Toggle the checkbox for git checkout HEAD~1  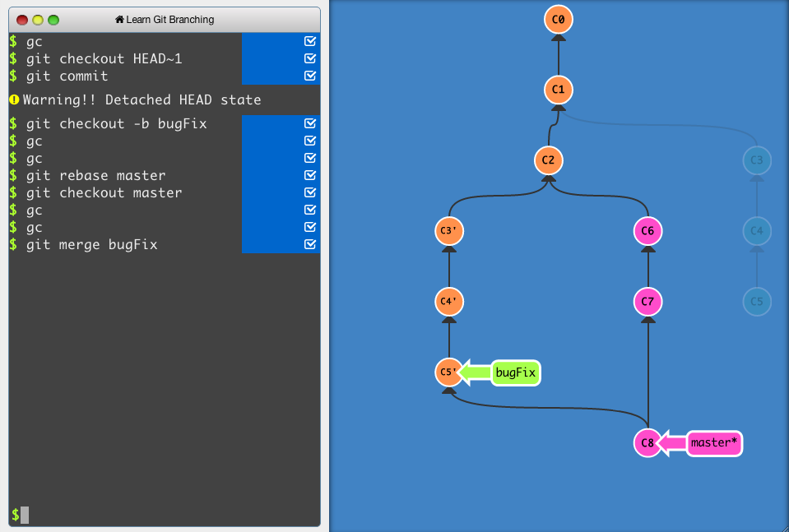(x=310, y=58)
